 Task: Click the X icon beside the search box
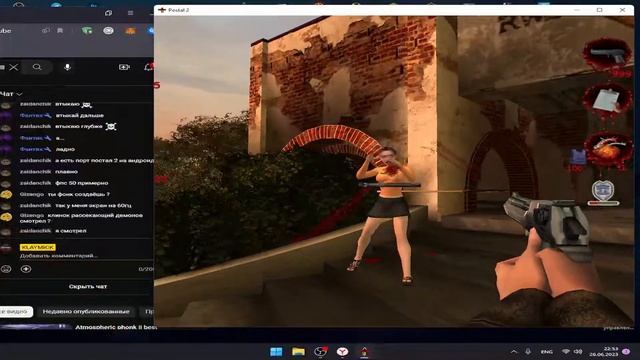tap(13, 67)
